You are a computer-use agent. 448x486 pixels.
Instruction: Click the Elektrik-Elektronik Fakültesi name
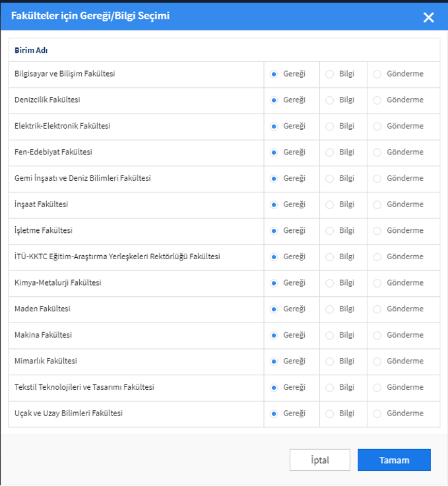coord(62,126)
